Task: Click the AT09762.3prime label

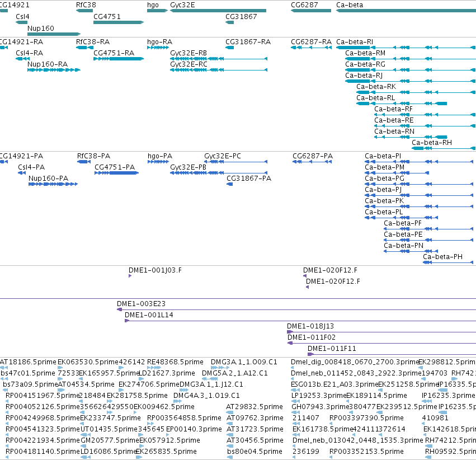Action: click(255, 418)
